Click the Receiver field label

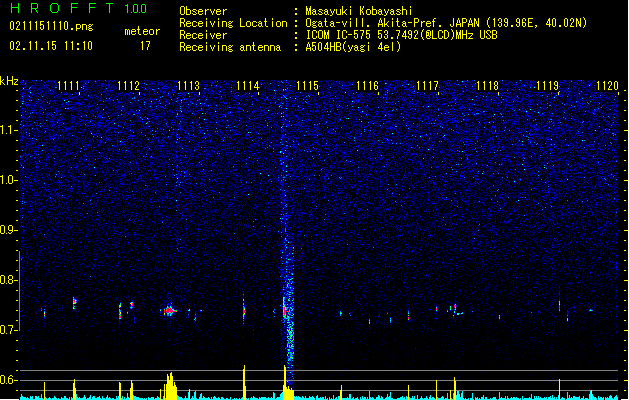click(x=203, y=35)
